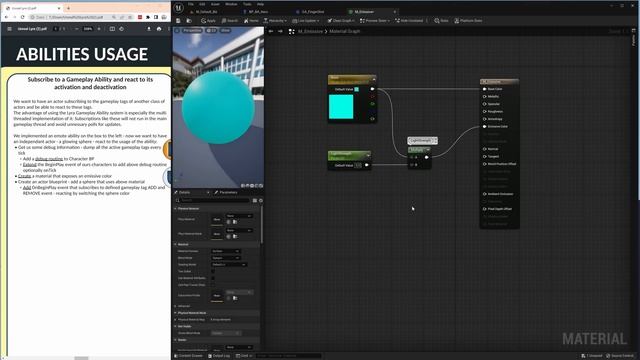The height and width of the screenshot is (360, 640).
Task: Click the Specular input pin
Action: 484,104
